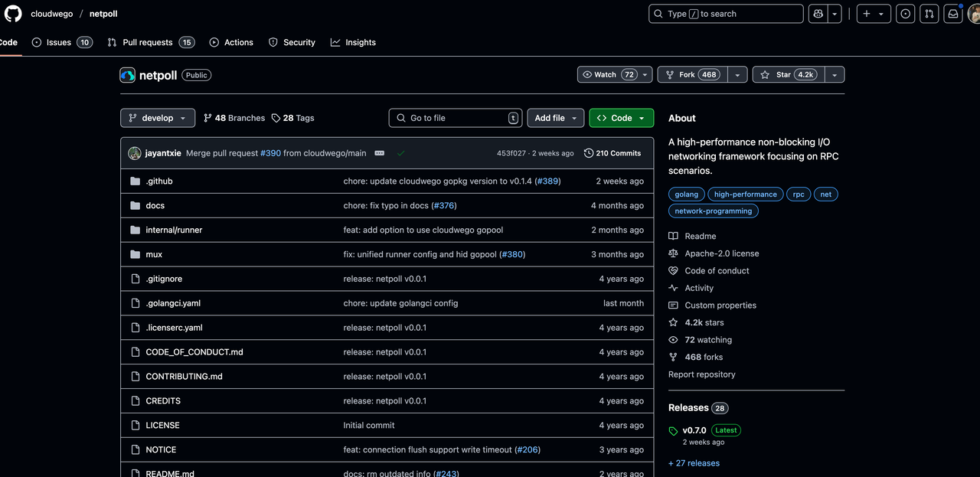Image resolution: width=980 pixels, height=477 pixels.
Task: Open the + 27 releases link
Action: point(694,463)
